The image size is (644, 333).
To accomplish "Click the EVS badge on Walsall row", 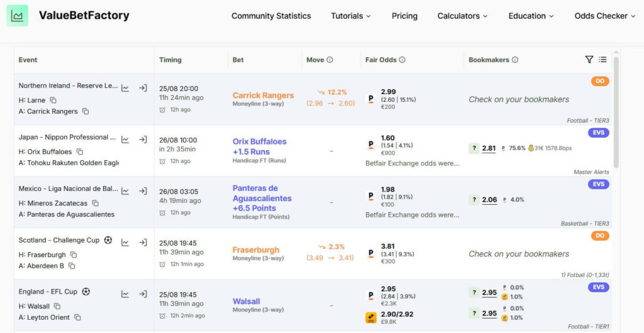I will 599,287.
